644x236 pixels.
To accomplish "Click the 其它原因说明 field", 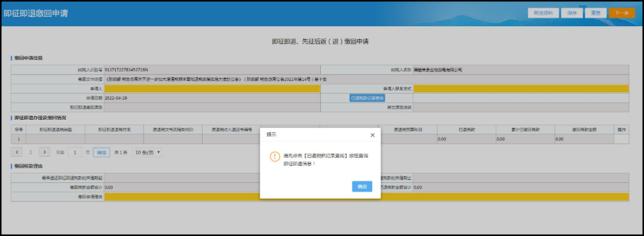I will [521, 107].
